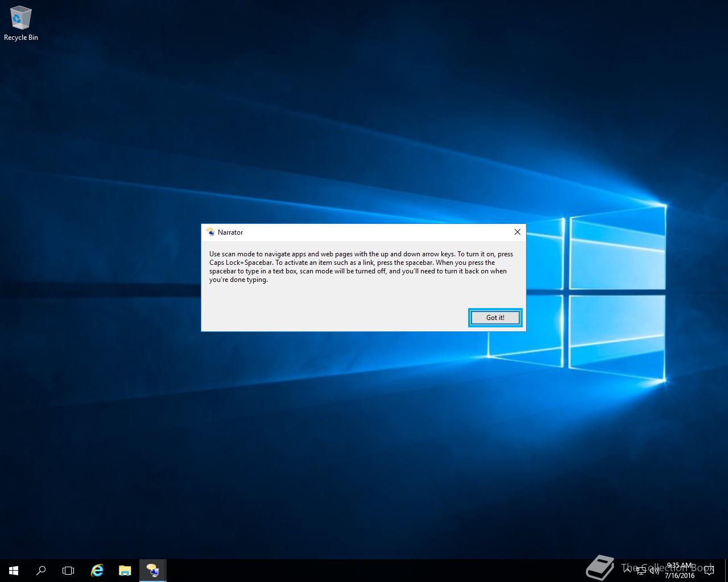Image resolution: width=728 pixels, height=582 pixels.
Task: Open the Recycle Bin icon
Action: pos(21,24)
